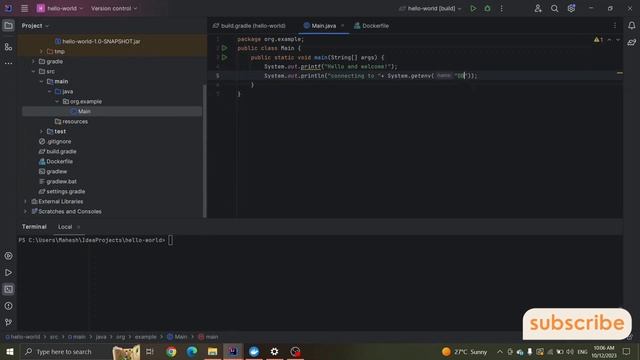Expand the tmp folder
Image resolution: width=640 pixels, height=360 pixels.
(x=41, y=51)
